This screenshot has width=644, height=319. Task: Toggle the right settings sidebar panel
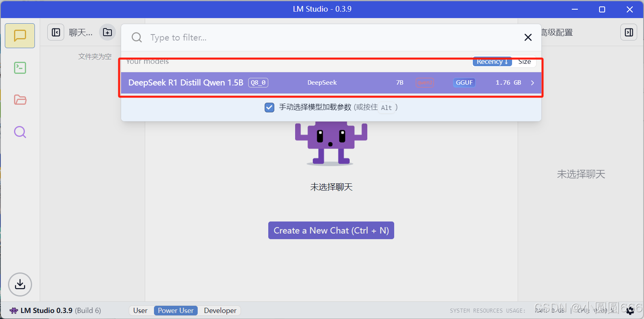[629, 33]
